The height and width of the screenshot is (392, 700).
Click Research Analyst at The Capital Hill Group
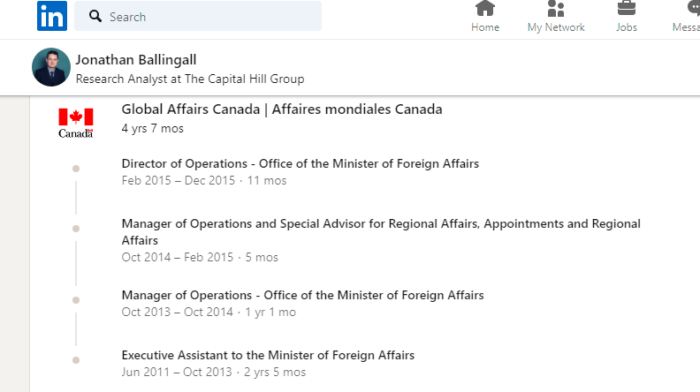coord(190,79)
